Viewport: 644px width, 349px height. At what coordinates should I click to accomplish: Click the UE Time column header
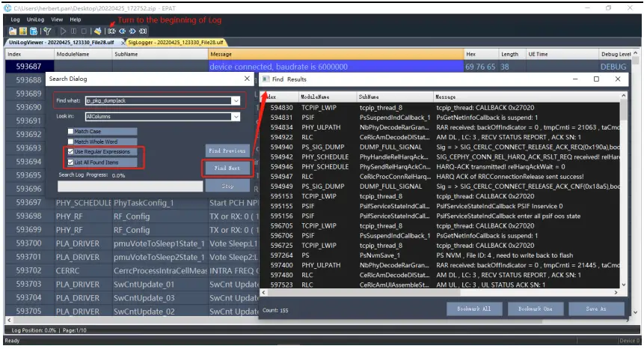[562, 54]
